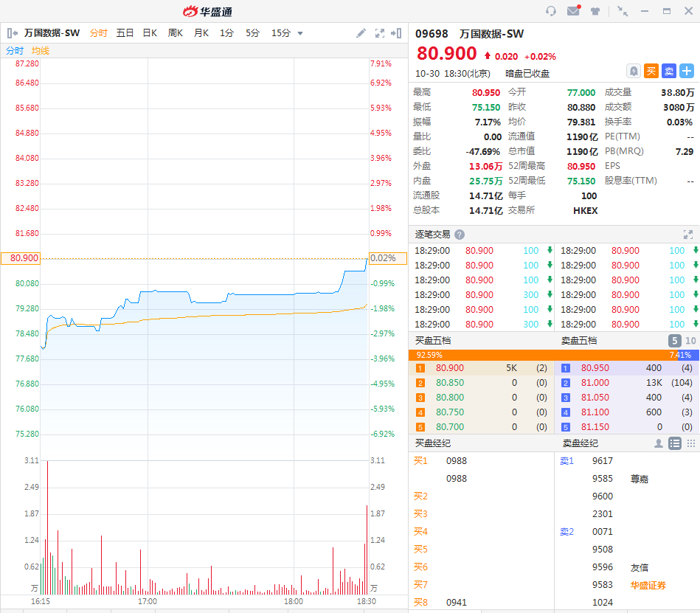Expand the chart to fullscreen
Screen dimensions: 700x613
(x=379, y=33)
